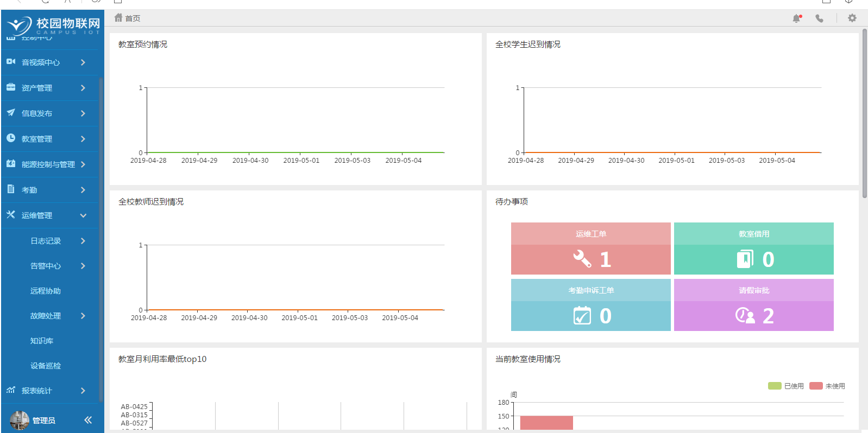
Task: Select 知识库 in the sidebar
Action: 42,341
